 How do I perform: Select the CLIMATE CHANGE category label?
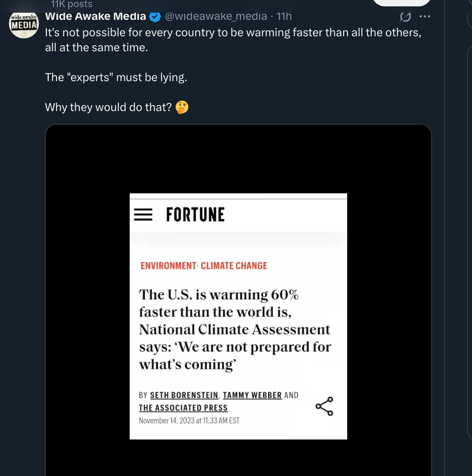(x=234, y=266)
